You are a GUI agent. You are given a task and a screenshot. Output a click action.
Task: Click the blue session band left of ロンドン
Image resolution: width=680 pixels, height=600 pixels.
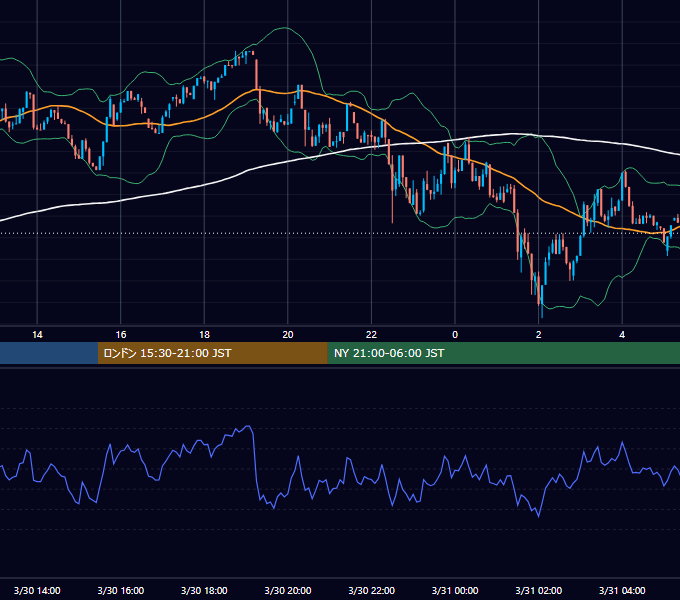point(49,353)
